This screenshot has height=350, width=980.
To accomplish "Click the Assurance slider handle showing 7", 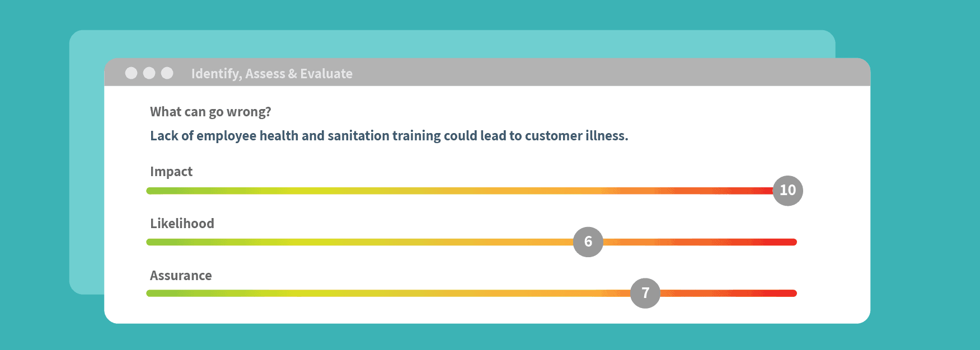I will tap(645, 293).
